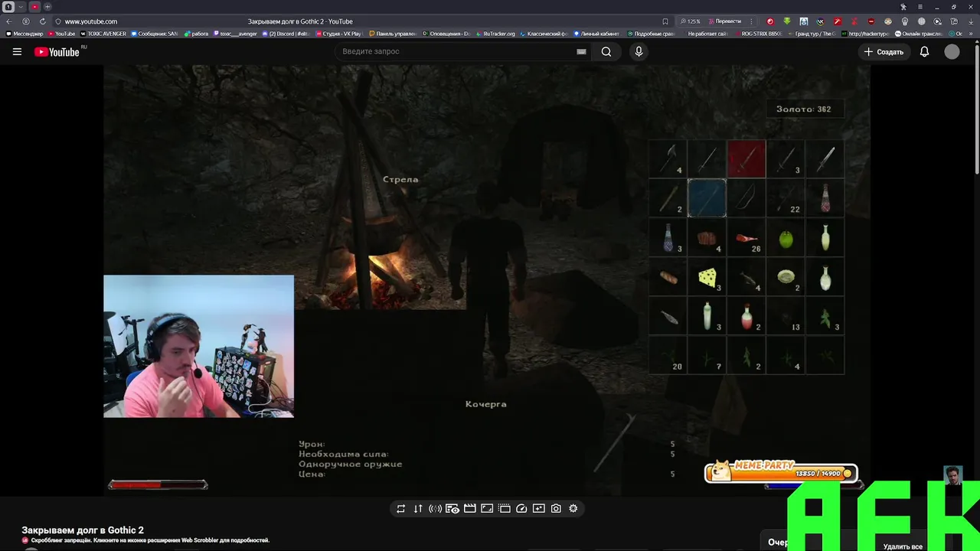Click the www.youtube.com address field
This screenshot has height=551, width=980.
91,21
